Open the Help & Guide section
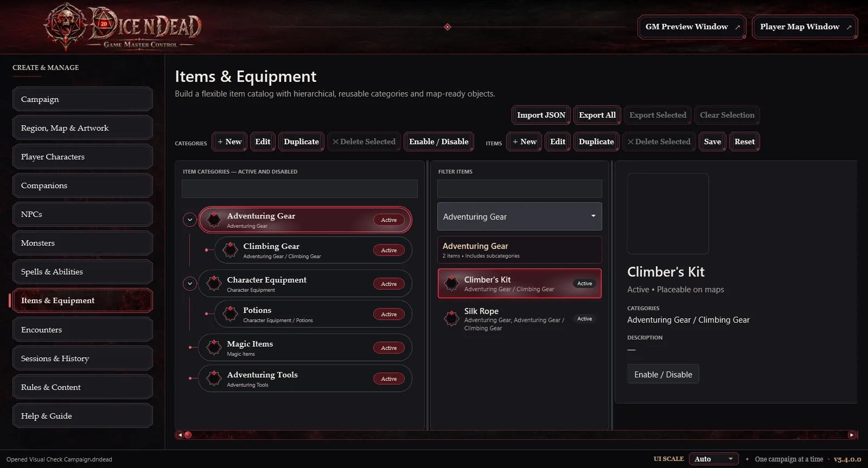The image size is (868, 468). (82, 416)
